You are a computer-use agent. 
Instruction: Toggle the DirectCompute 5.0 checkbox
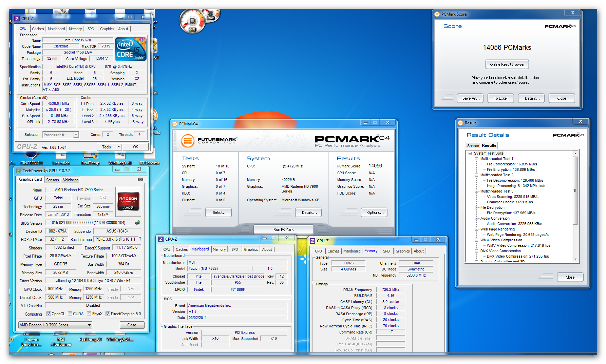pyautogui.click(x=108, y=314)
